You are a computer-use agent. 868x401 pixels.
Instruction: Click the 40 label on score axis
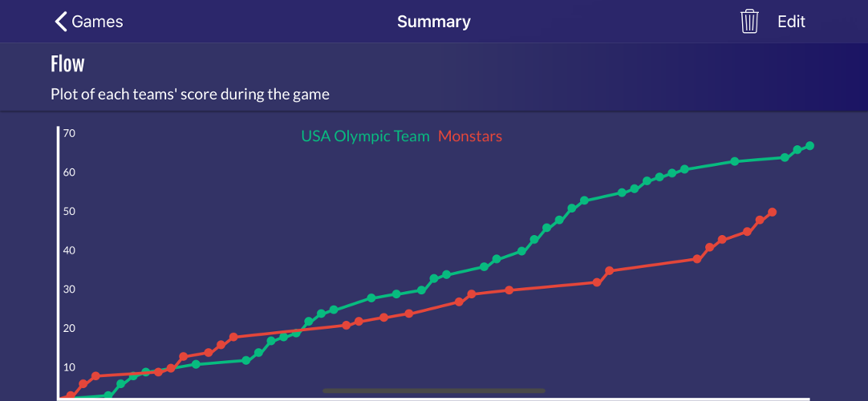69,250
